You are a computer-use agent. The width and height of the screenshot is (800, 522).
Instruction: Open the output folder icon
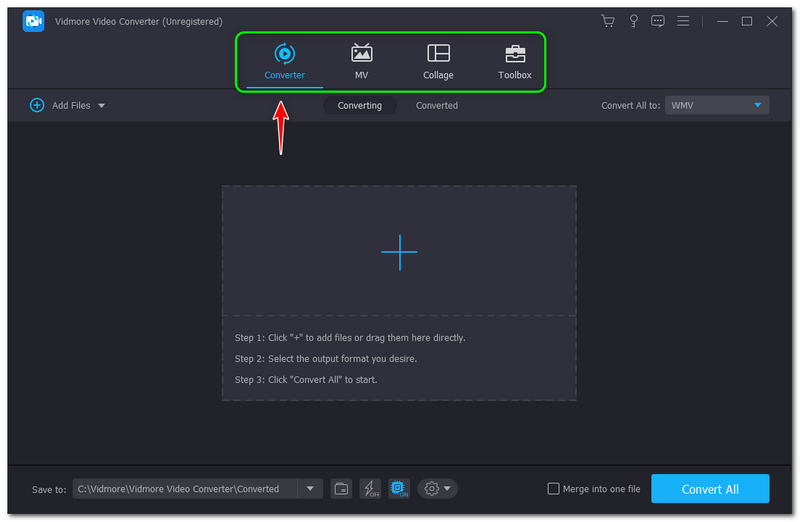341,489
